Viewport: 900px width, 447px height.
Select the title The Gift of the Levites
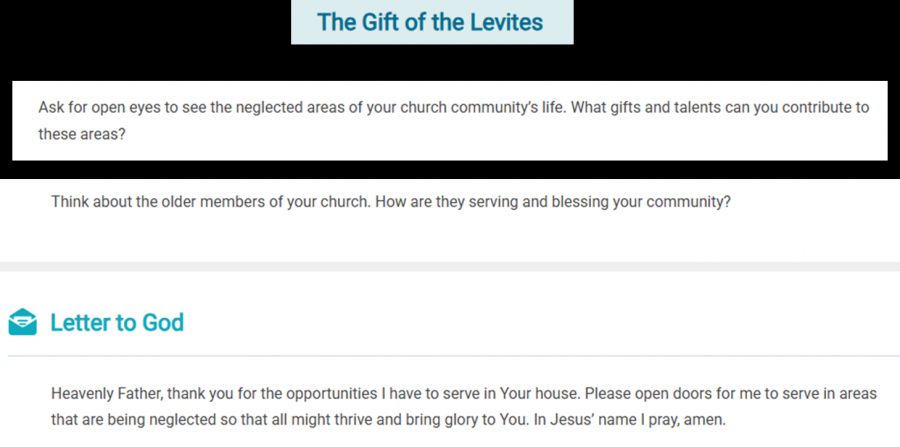430,22
